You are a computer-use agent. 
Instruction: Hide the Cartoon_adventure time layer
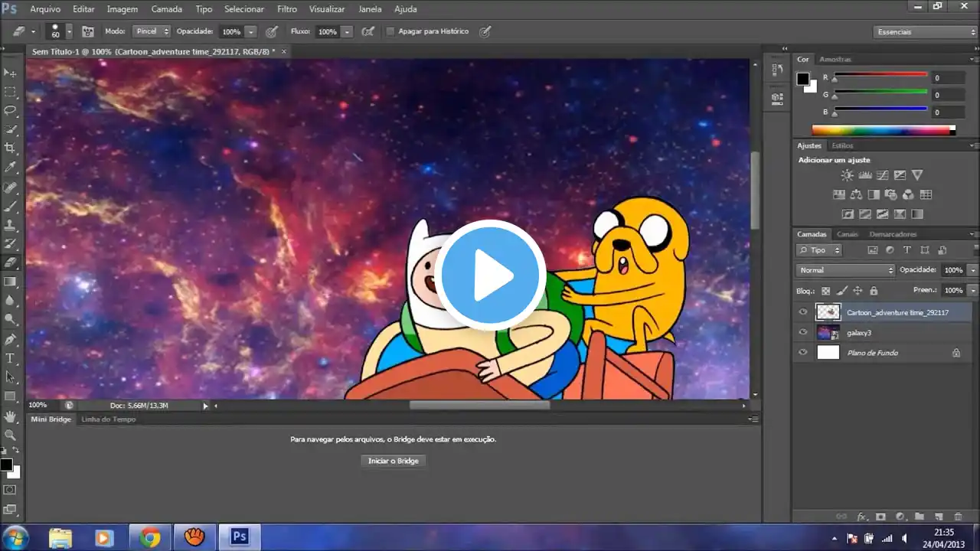[802, 312]
